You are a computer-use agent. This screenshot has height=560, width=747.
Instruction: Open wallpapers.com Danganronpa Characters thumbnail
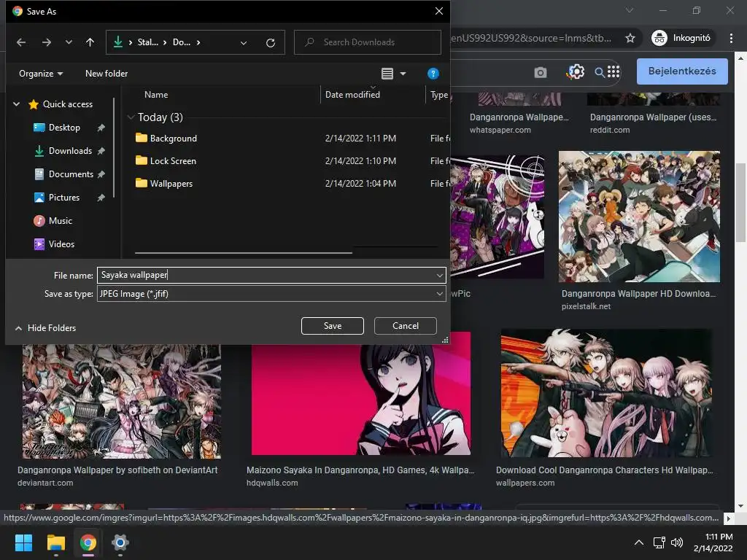(607, 393)
